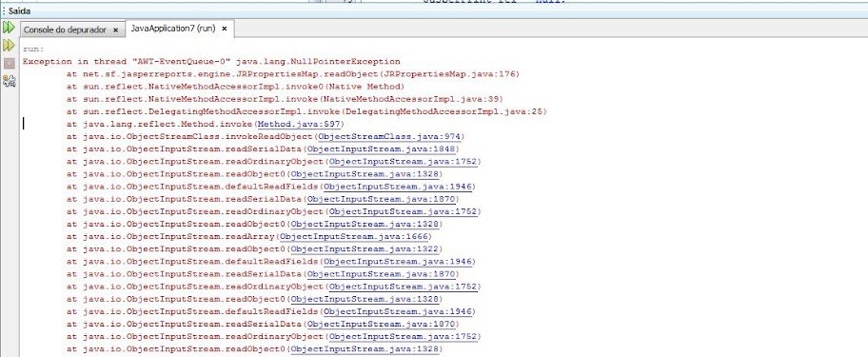Image resolution: width=868 pixels, height=357 pixels.
Task: Click the Re-run icon beside the run: line
Action: click(9, 45)
